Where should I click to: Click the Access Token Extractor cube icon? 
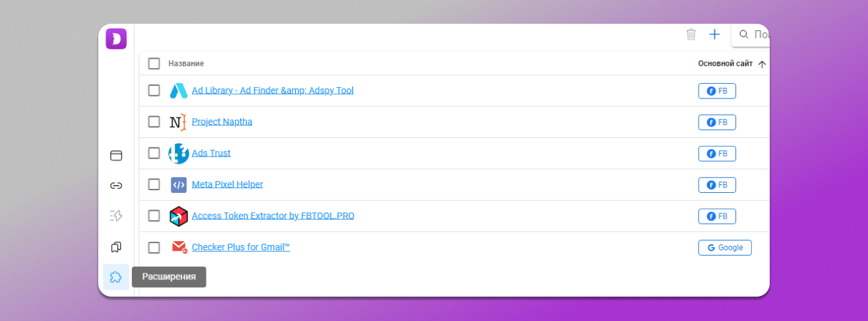[x=178, y=216]
